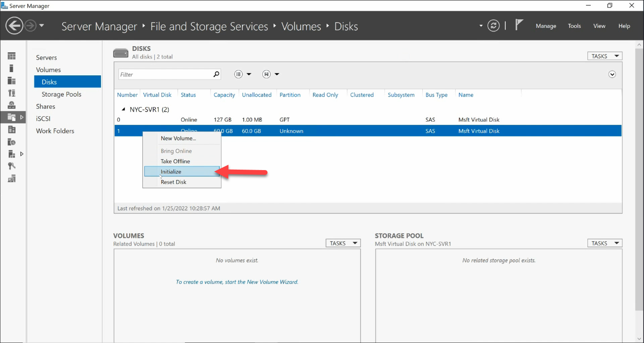Sort by Partition column header
Image resolution: width=644 pixels, height=343 pixels.
pos(290,95)
